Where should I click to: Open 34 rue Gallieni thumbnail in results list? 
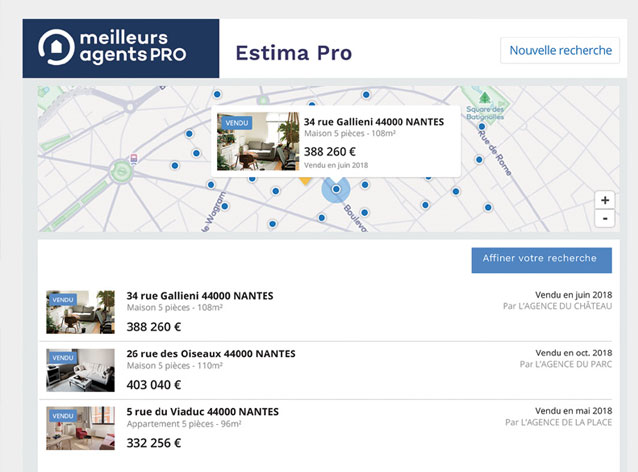pos(80,312)
